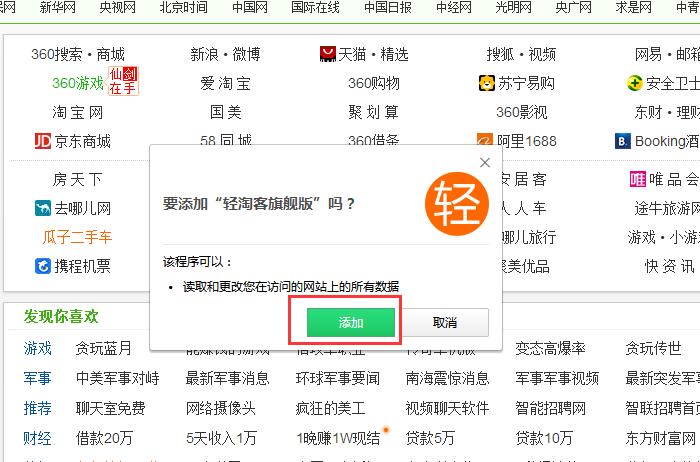Open 求是网 in top navigation

[633, 7]
